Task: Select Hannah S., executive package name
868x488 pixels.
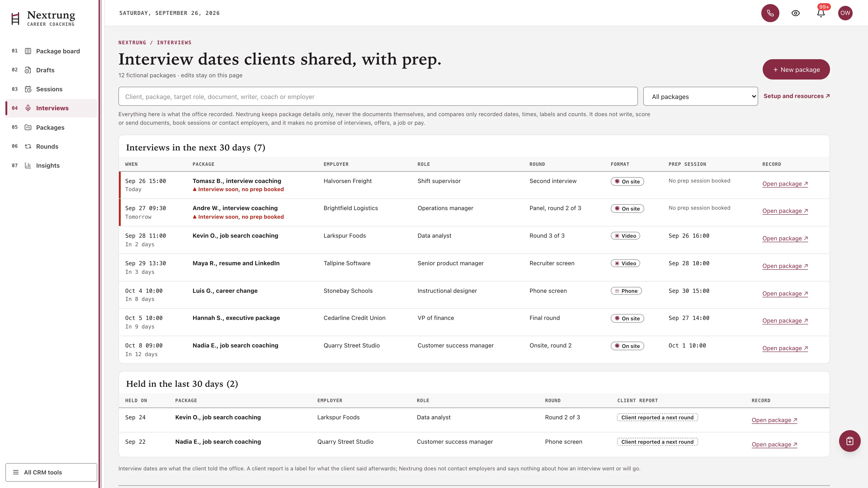Action: [x=236, y=318]
